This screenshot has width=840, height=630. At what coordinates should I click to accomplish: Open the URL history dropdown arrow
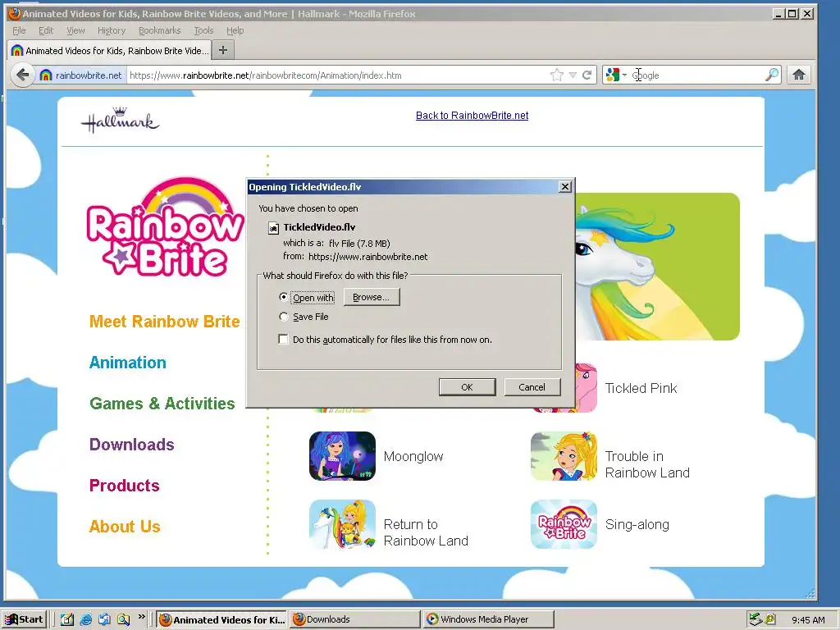coord(573,75)
